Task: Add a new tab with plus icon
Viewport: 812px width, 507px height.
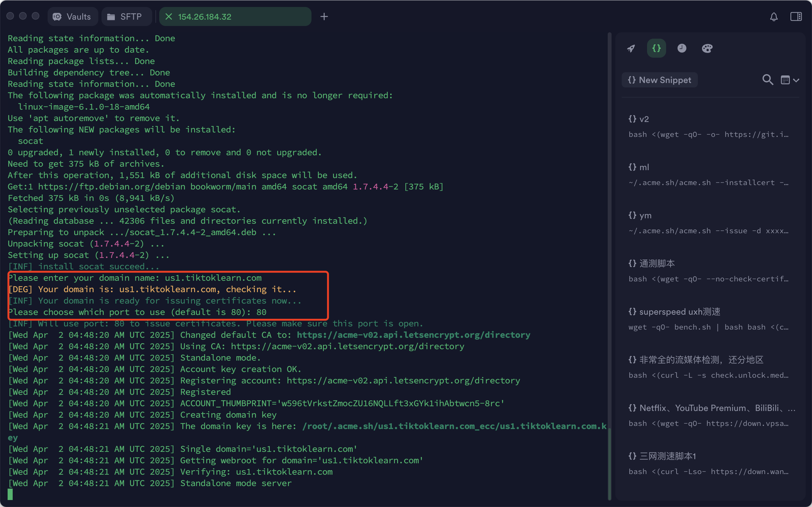Action: (324, 16)
